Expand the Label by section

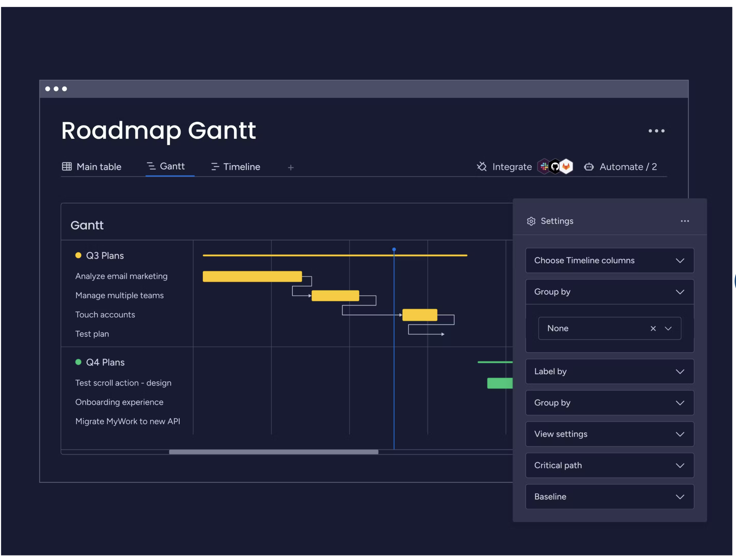[x=610, y=372]
